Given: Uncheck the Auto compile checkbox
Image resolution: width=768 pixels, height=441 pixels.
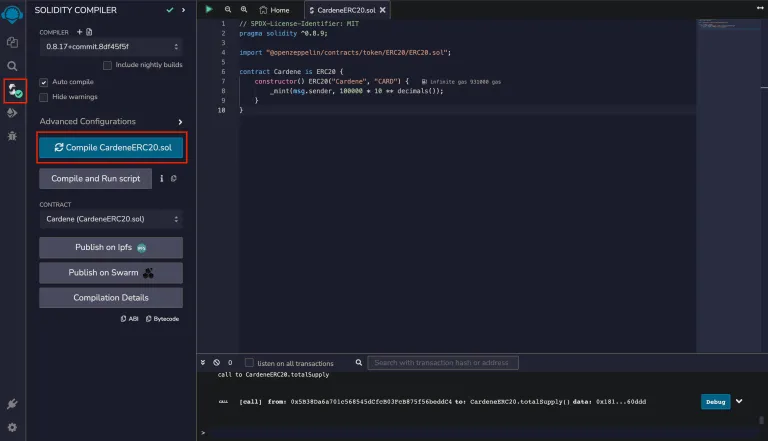Looking at the screenshot, I should pyautogui.click(x=44, y=82).
